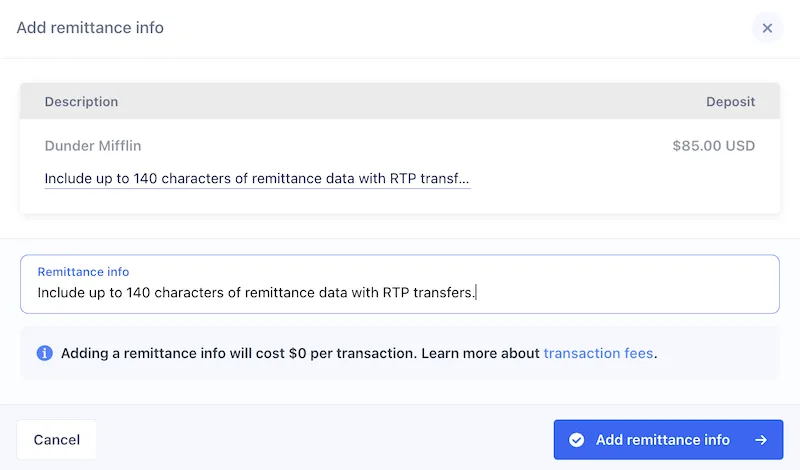This screenshot has width=800, height=470.
Task: Click the Remittance info field label
Action: (83, 272)
